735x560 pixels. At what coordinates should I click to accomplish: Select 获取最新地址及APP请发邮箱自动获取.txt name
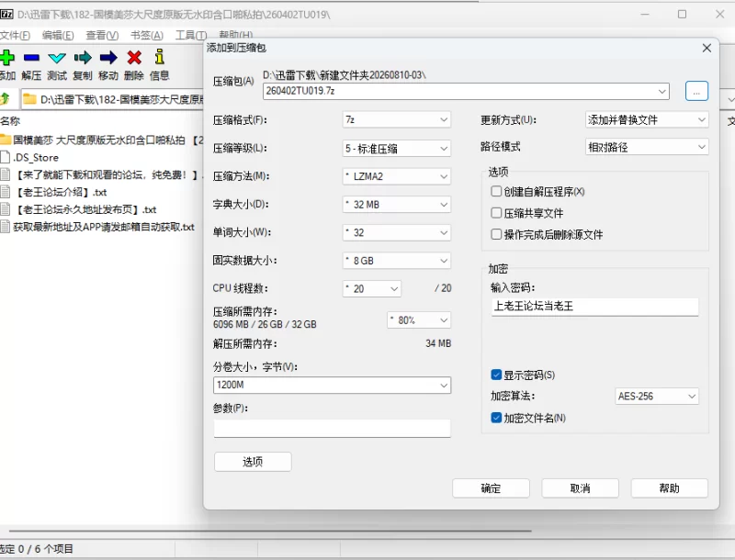click(x=104, y=227)
